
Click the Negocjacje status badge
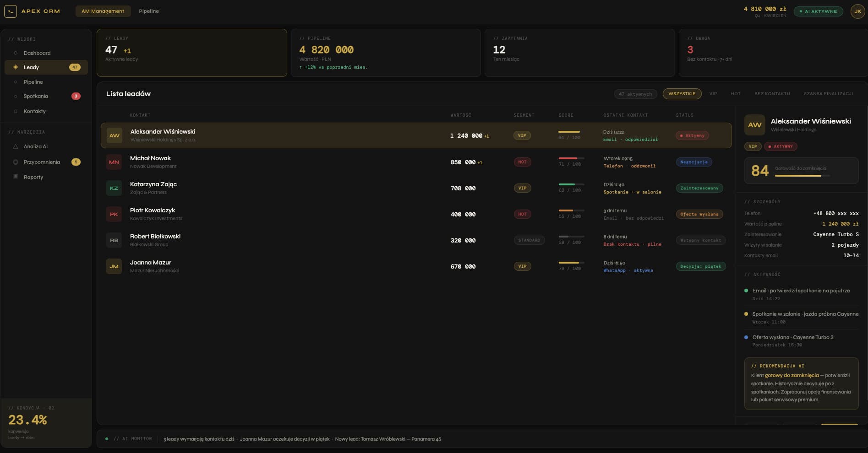[694, 162]
